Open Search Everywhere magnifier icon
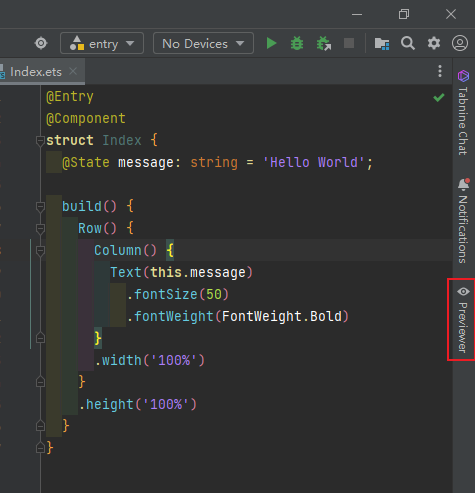 tap(408, 43)
